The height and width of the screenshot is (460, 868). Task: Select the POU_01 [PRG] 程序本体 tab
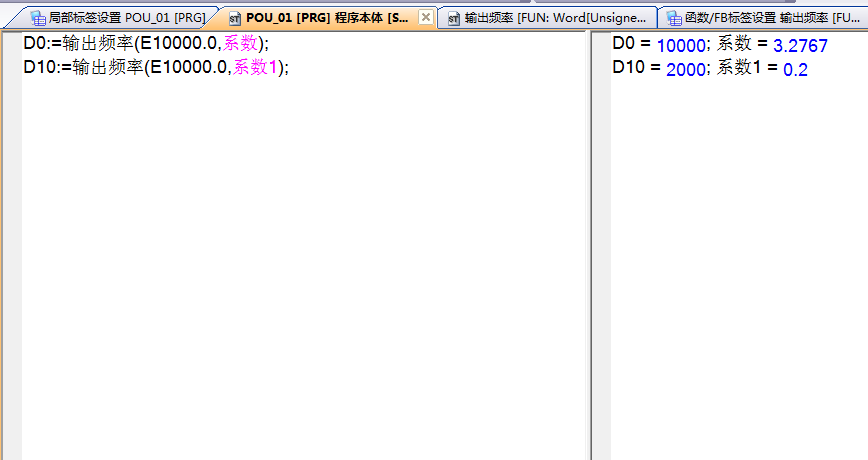325,18
